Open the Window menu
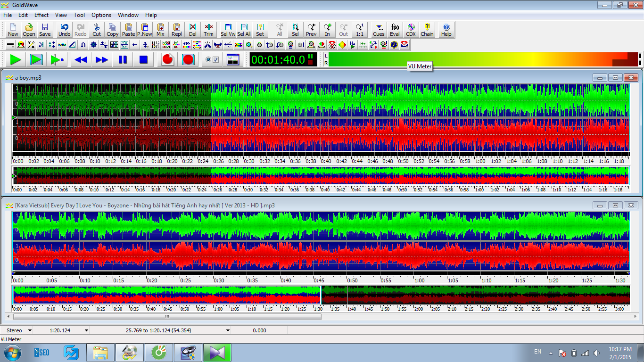This screenshot has height=362, width=644. (x=128, y=15)
